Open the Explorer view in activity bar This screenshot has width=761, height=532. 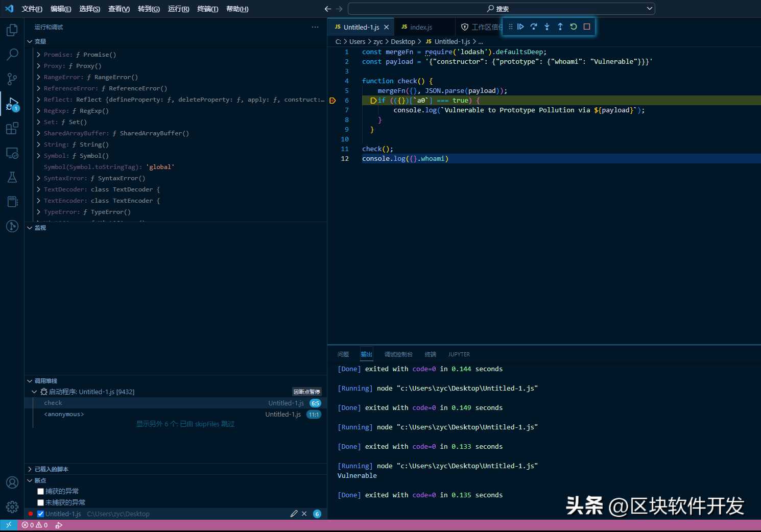coord(12,30)
